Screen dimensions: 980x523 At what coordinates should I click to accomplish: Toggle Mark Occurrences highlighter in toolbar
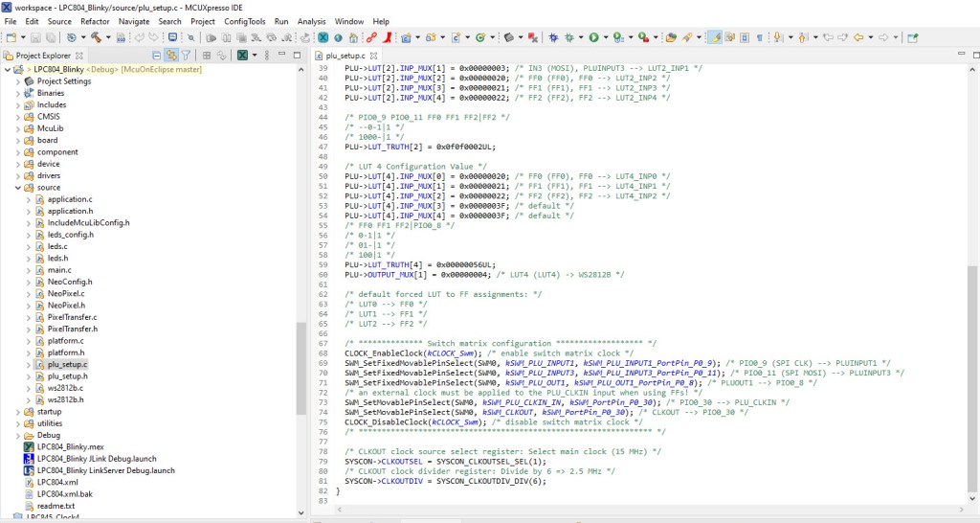coord(714,38)
